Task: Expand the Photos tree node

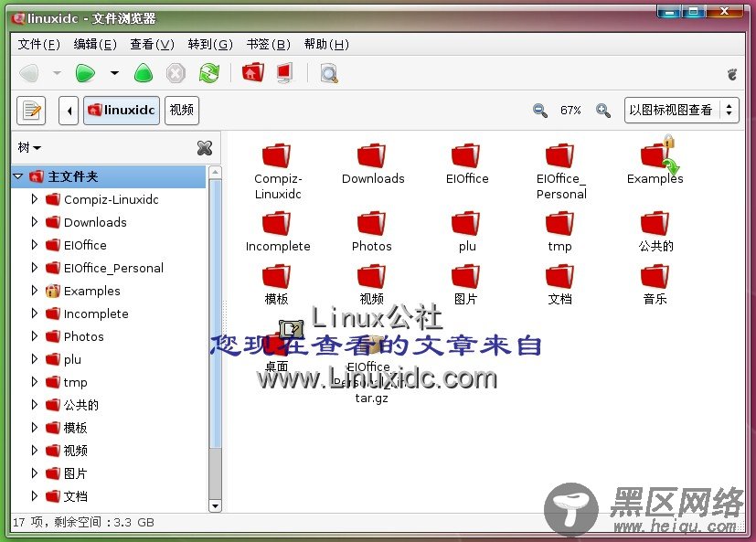Action: (x=34, y=336)
